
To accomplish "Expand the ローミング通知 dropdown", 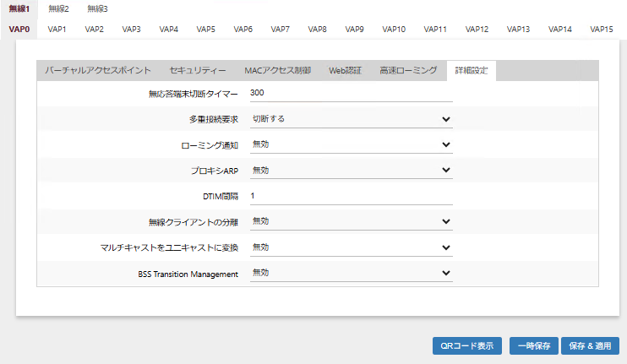I will click(351, 144).
